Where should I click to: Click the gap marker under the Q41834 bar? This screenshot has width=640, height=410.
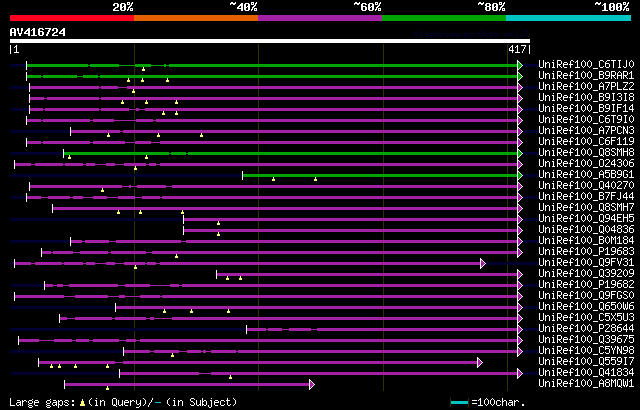230,378
